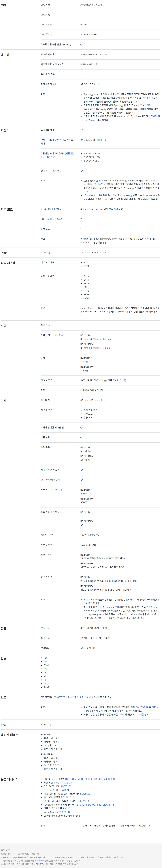Select the 32 GB (16 GB x 2) value
The image size is (162, 868).
pos(90,84)
